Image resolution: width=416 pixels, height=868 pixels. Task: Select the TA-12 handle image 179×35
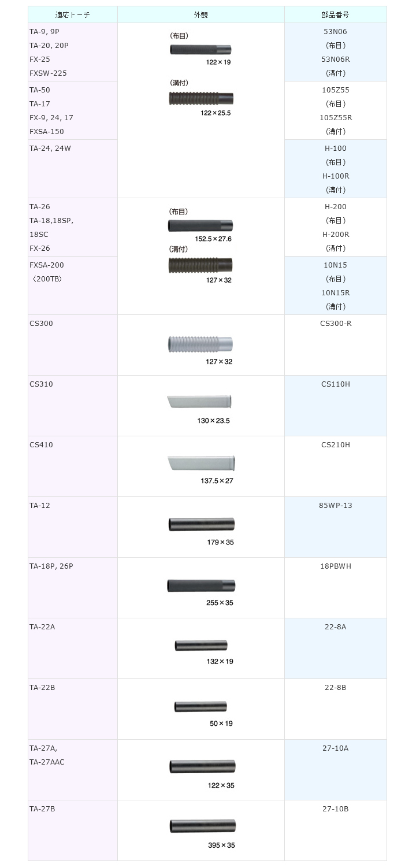(201, 525)
